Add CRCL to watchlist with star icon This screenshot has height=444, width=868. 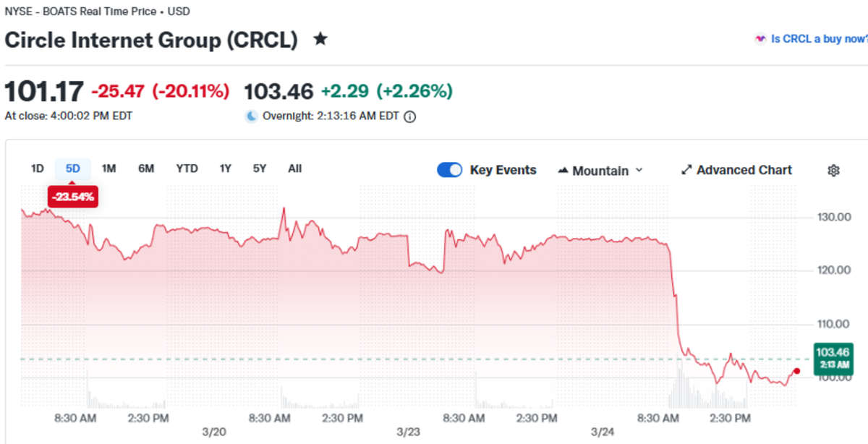pyautogui.click(x=320, y=39)
